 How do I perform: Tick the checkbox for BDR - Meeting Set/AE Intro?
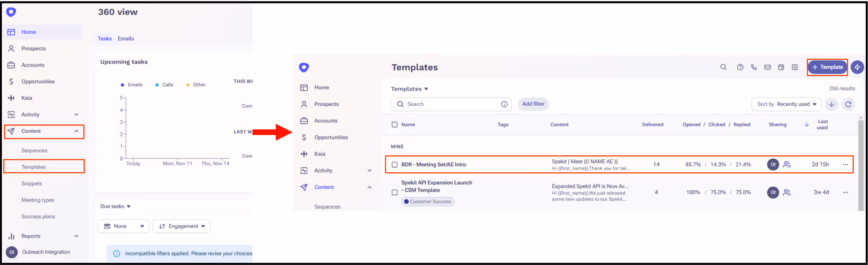click(395, 164)
